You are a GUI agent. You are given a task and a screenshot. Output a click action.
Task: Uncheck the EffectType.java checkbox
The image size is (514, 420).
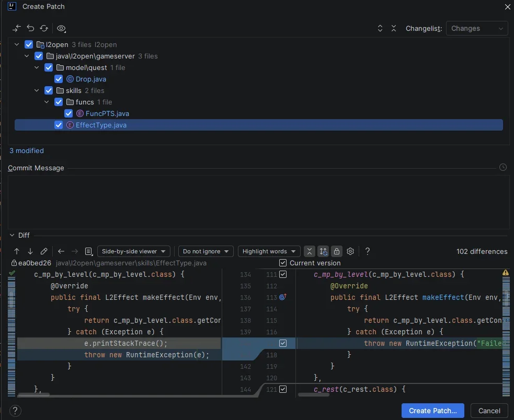tap(59, 125)
